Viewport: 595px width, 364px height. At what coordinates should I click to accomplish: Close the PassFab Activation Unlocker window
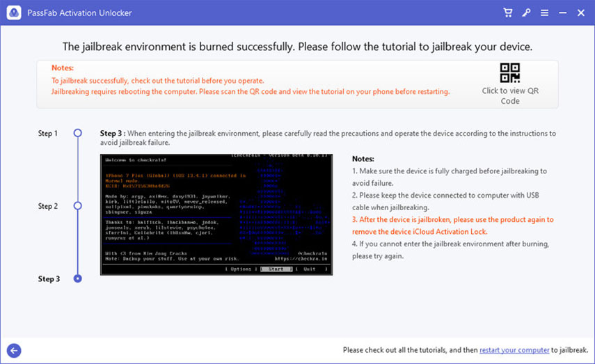tap(580, 13)
